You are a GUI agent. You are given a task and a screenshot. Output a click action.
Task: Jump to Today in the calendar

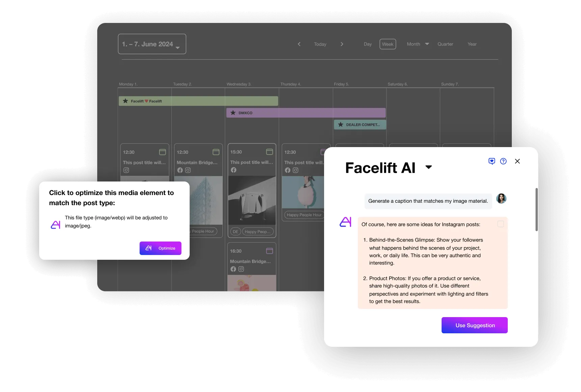point(320,44)
